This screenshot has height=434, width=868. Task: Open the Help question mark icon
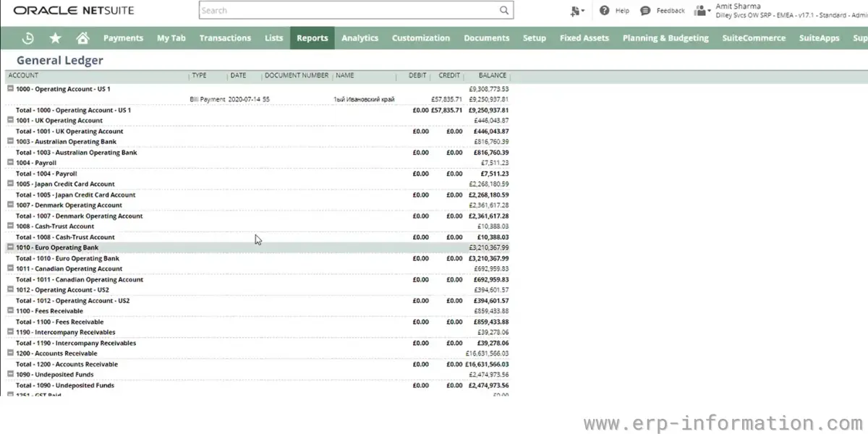click(x=605, y=10)
